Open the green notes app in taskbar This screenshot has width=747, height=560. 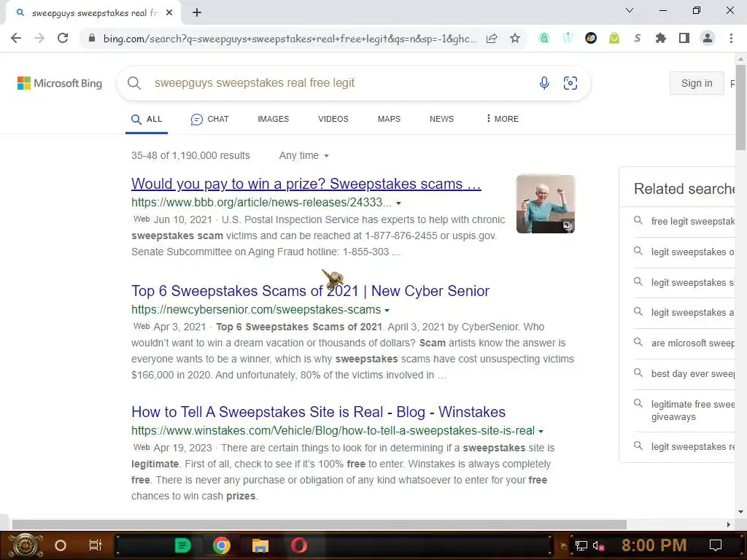click(x=183, y=545)
